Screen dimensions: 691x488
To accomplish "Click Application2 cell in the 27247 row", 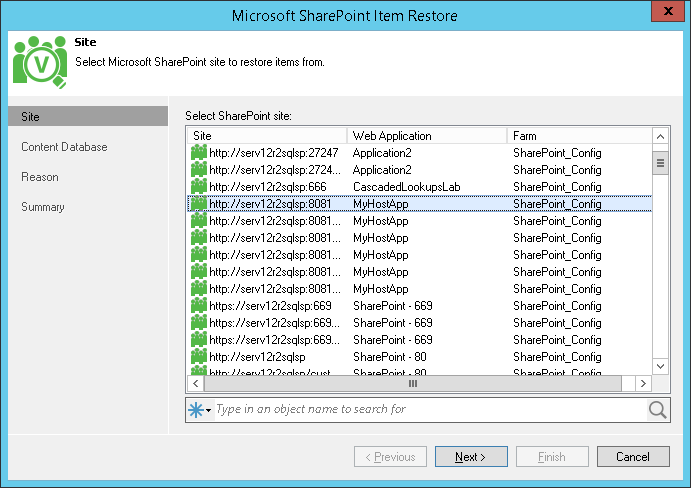I will click(382, 153).
